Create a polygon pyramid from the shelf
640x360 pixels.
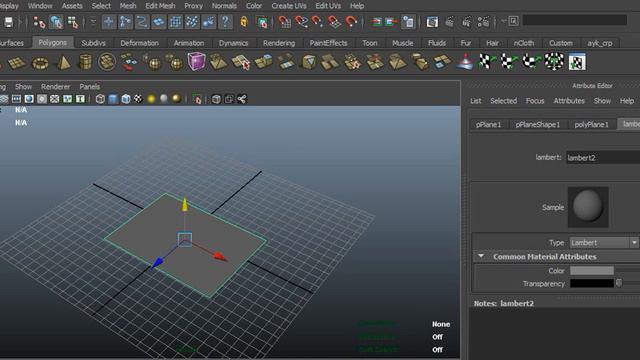point(63,62)
